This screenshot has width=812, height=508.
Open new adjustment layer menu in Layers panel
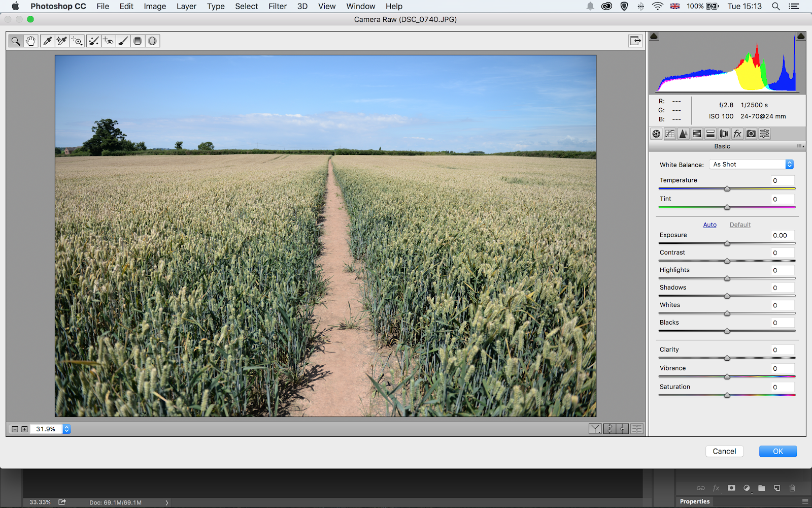point(747,488)
